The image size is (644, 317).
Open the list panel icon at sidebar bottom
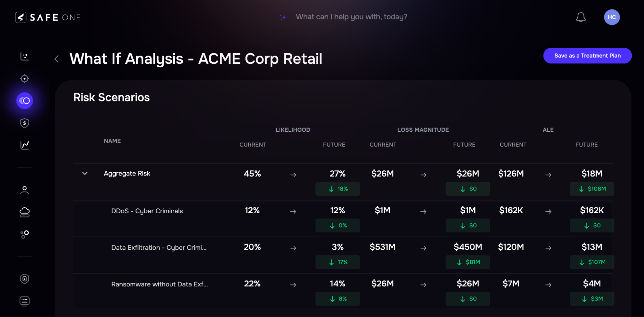coord(24,301)
